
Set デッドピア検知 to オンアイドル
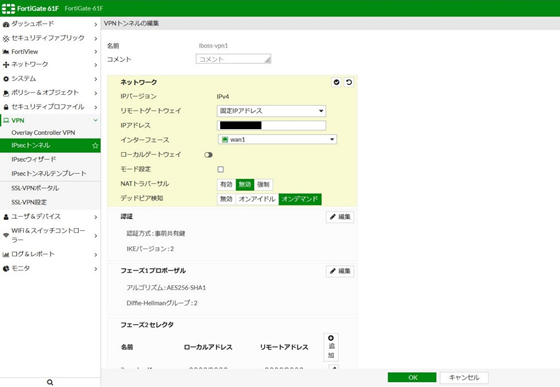coord(257,199)
